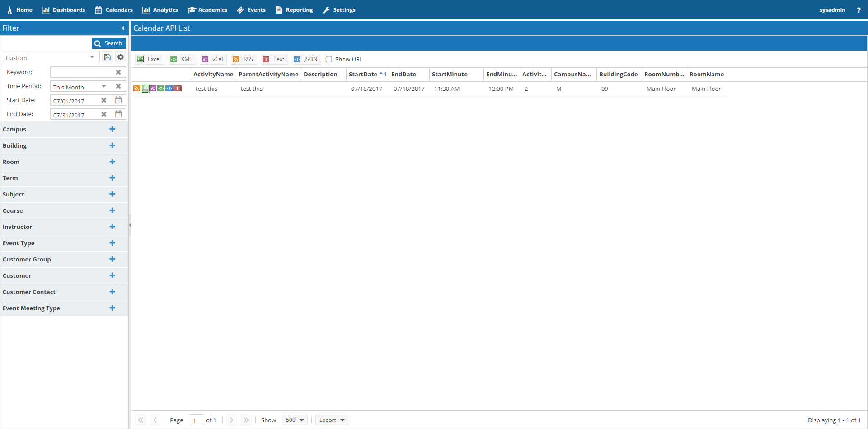
Task: Sort by the StartDate column header
Action: pos(367,74)
